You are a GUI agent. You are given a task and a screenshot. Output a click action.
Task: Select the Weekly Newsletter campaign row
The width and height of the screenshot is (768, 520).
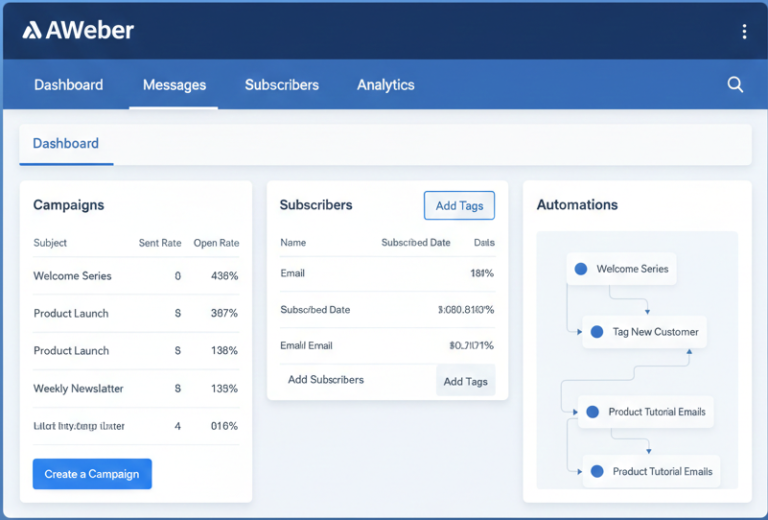[x=79, y=389]
